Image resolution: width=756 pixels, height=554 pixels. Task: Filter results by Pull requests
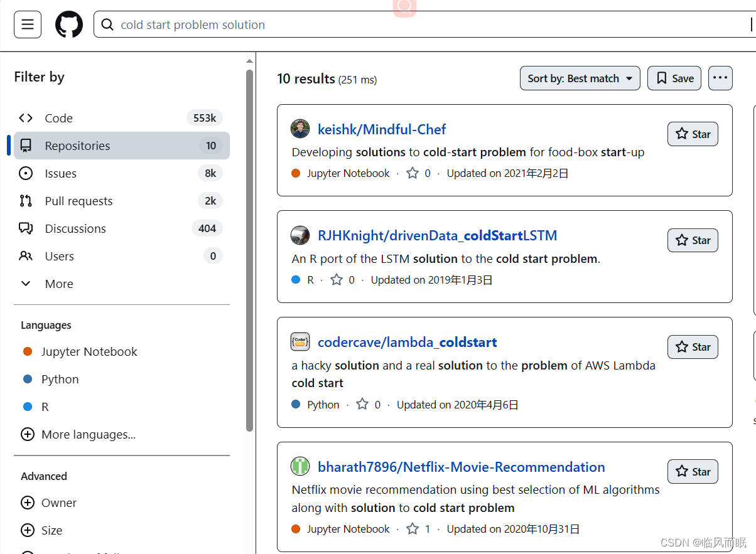coord(122,201)
